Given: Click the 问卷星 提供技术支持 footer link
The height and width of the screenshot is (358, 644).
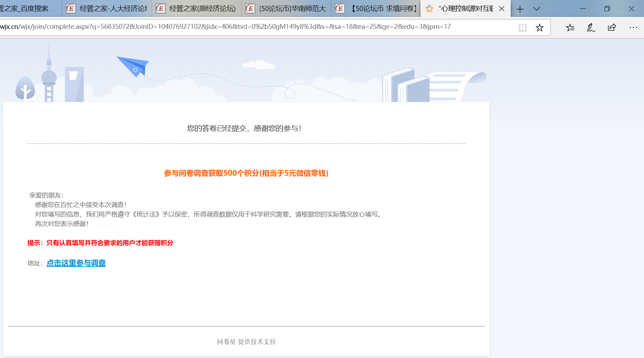Looking at the screenshot, I should pyautogui.click(x=246, y=341).
